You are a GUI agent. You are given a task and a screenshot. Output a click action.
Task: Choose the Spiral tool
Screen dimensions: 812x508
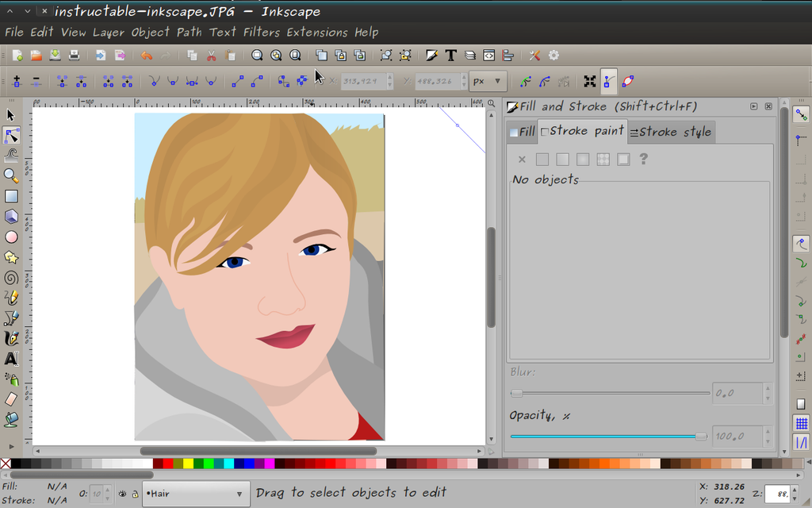point(11,278)
